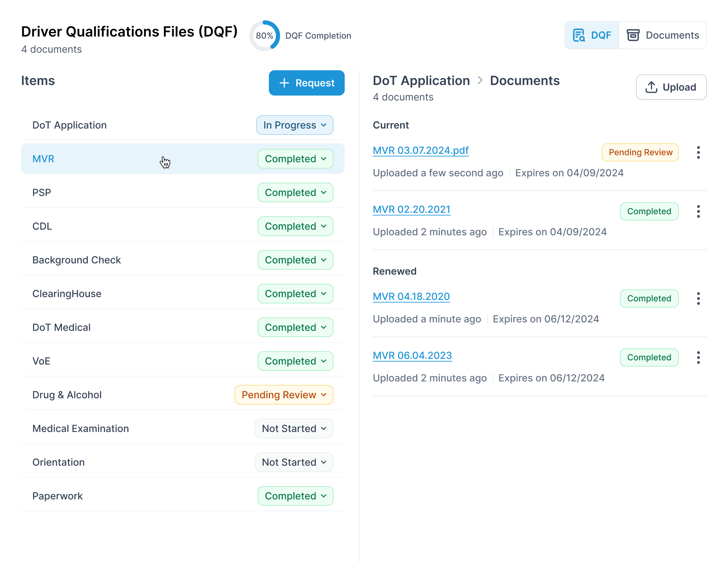Select the DQF tab

(x=592, y=35)
